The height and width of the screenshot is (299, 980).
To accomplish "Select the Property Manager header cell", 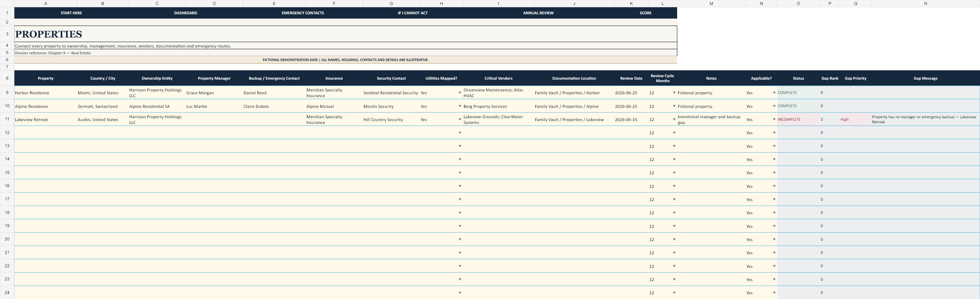I will tap(214, 78).
